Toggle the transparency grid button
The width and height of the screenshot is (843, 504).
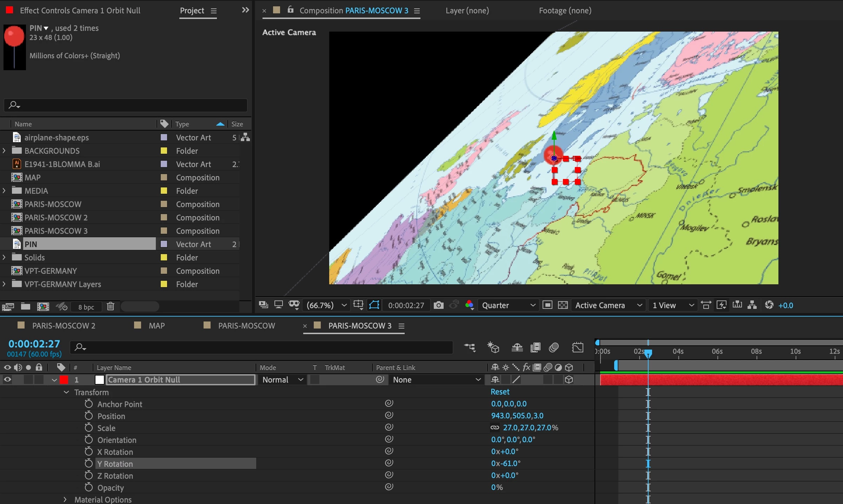coord(563,305)
